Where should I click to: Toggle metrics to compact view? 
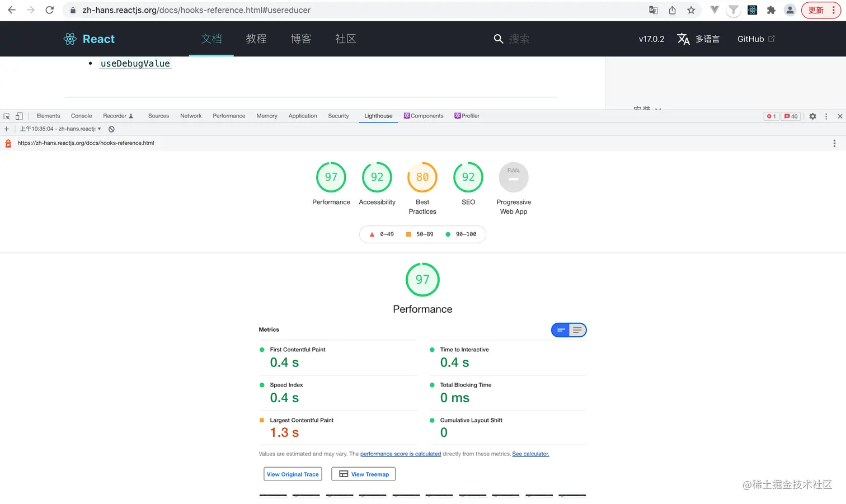(561, 330)
